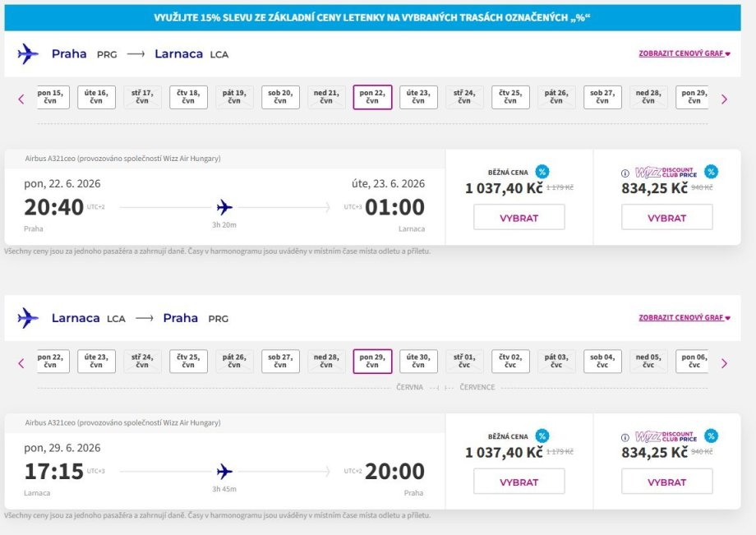Select outbound date tab út 23. čvn
756x535 pixels.
click(418, 97)
